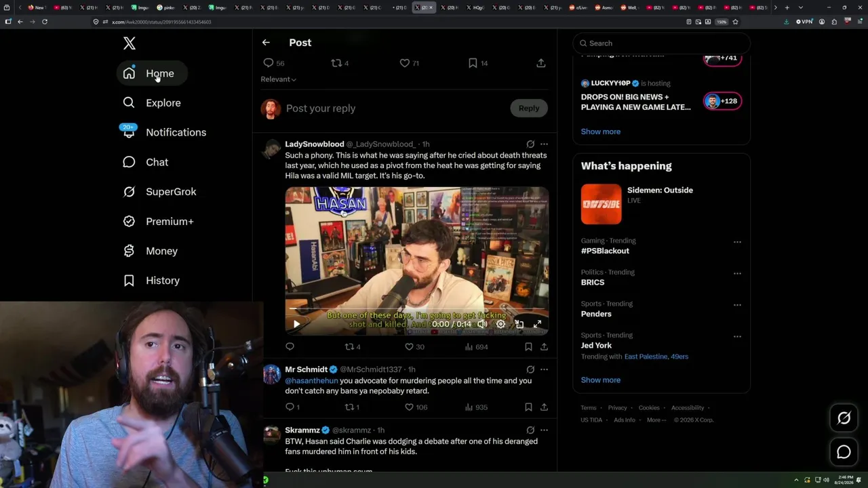Open the floating chat bubble button

(x=844, y=452)
